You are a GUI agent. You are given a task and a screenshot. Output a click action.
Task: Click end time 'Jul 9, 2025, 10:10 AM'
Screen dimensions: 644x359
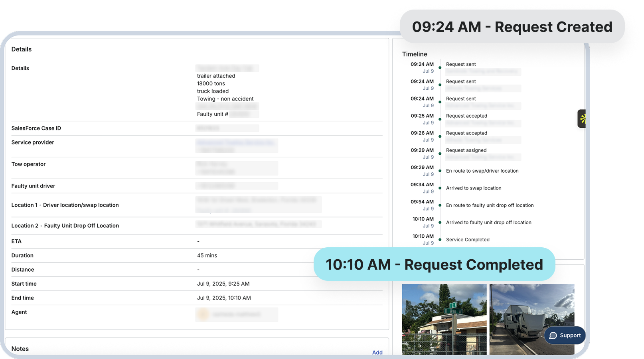click(224, 298)
